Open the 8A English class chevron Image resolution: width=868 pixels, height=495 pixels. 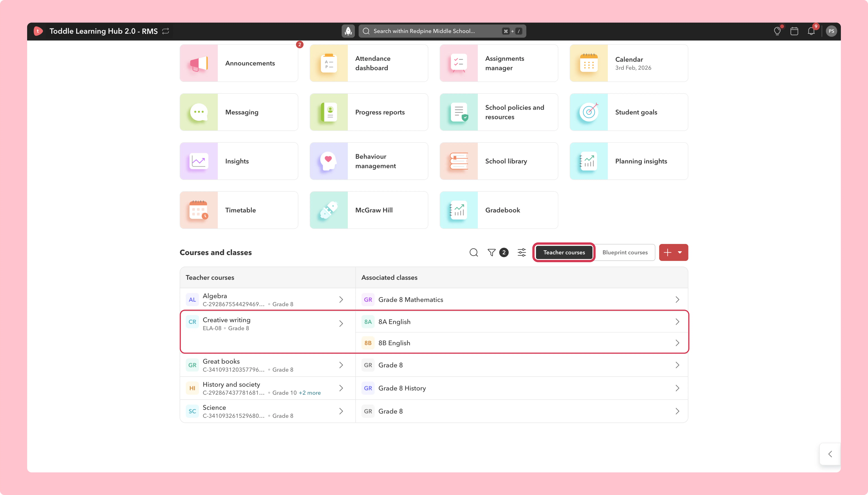pyautogui.click(x=677, y=322)
